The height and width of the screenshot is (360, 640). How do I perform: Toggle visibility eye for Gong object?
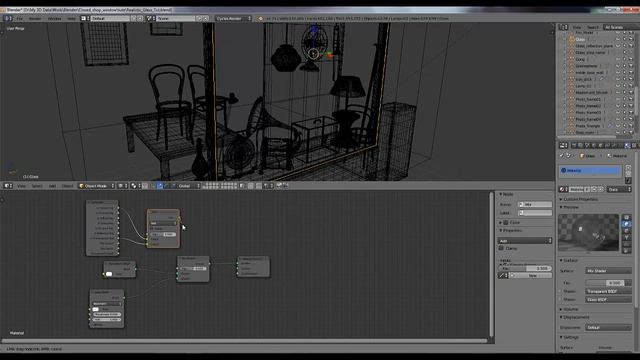point(618,59)
